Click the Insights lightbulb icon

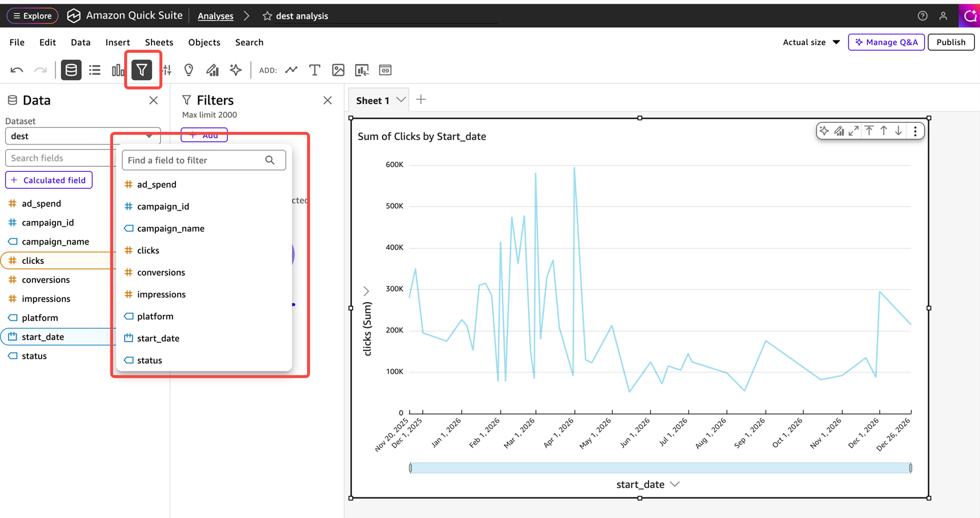click(x=189, y=70)
